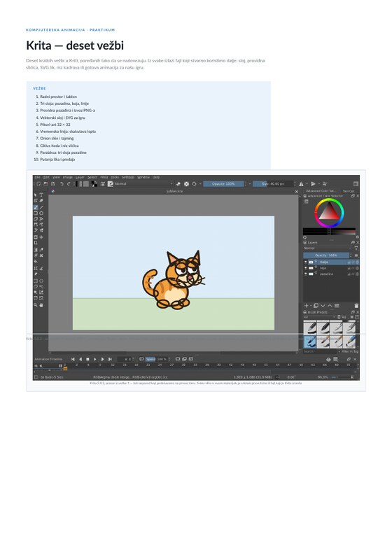
Task: Select the Color Sampler eyedropper tool
Action: (41, 250)
